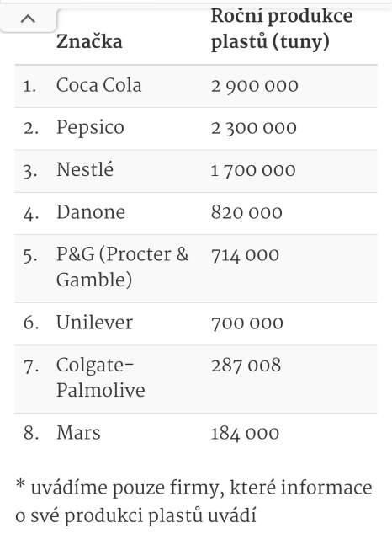
Task: Select the 820 000 value
Action: point(246,213)
